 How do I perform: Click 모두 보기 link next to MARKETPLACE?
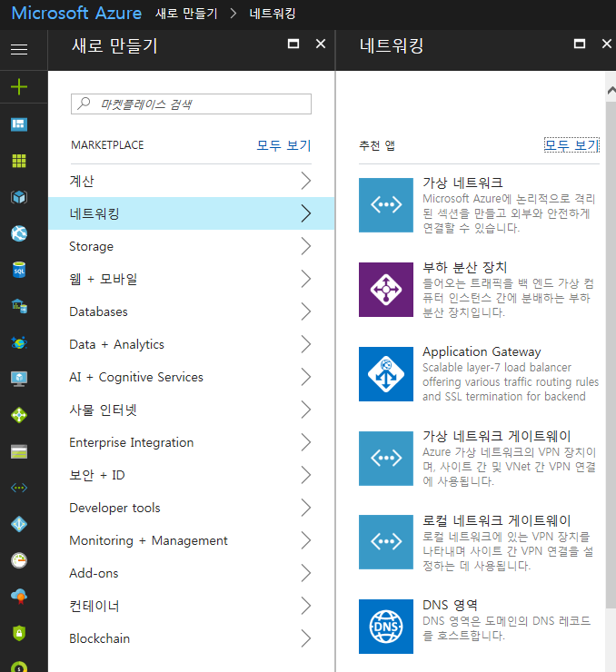pyautogui.click(x=283, y=145)
